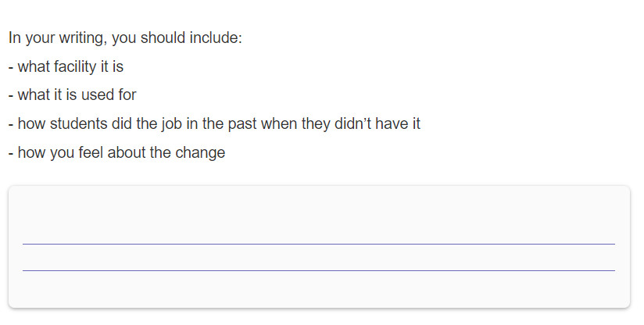Screen dimensions: 644x325
Task: Click the word "students"
Action: (78, 123)
